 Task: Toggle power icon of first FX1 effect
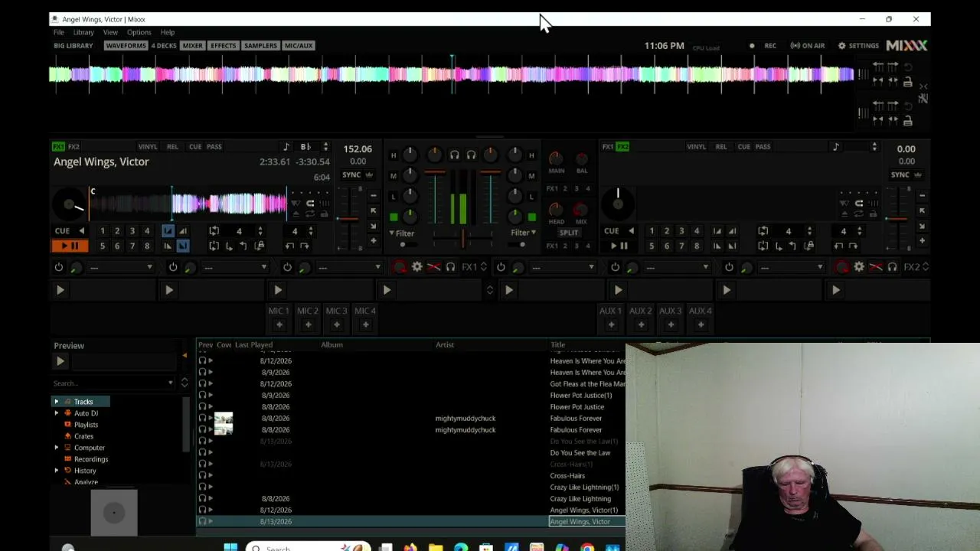click(58, 267)
